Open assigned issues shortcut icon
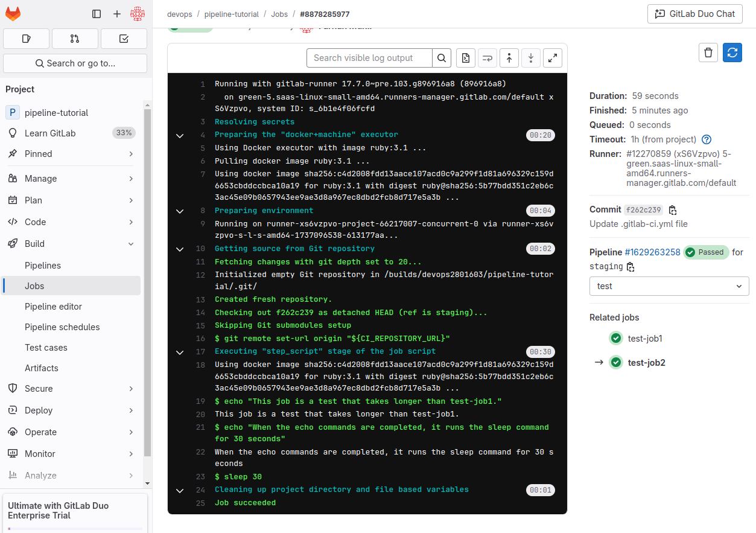Image resolution: width=756 pixels, height=533 pixels. click(x=26, y=39)
